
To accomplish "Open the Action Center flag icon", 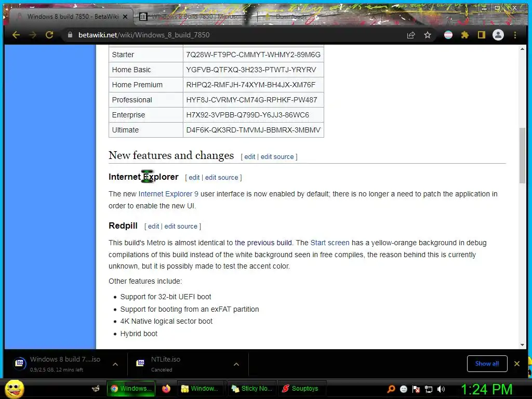I will coord(416,389).
